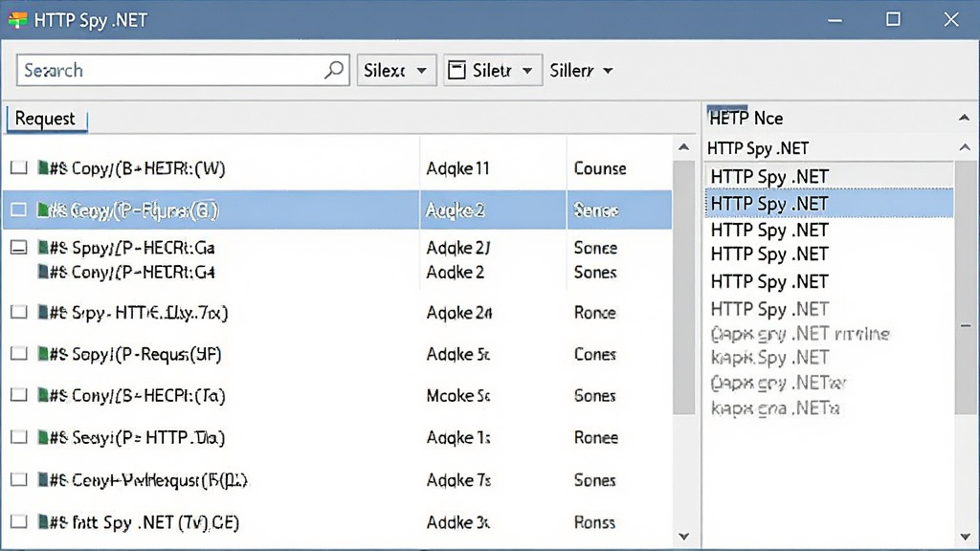Tick checkbox for Seayi(P= HTTP.Tla) row
980x551 pixels.
coord(19,436)
